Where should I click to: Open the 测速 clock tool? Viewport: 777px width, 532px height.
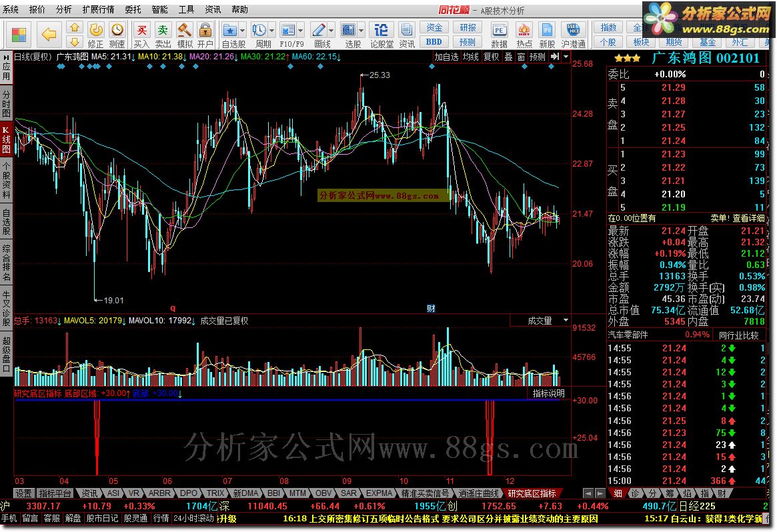[x=117, y=35]
